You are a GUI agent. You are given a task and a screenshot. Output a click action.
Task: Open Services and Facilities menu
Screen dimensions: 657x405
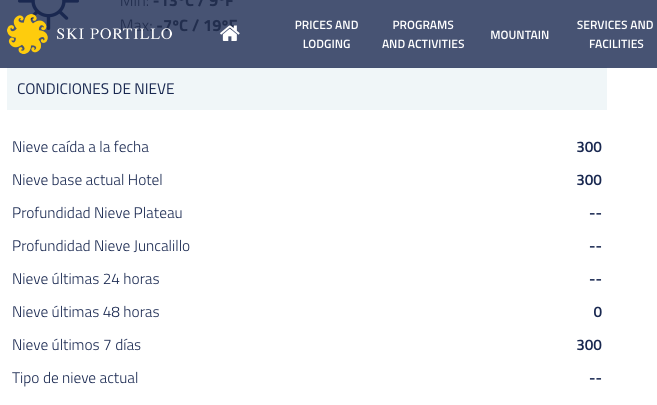point(615,34)
